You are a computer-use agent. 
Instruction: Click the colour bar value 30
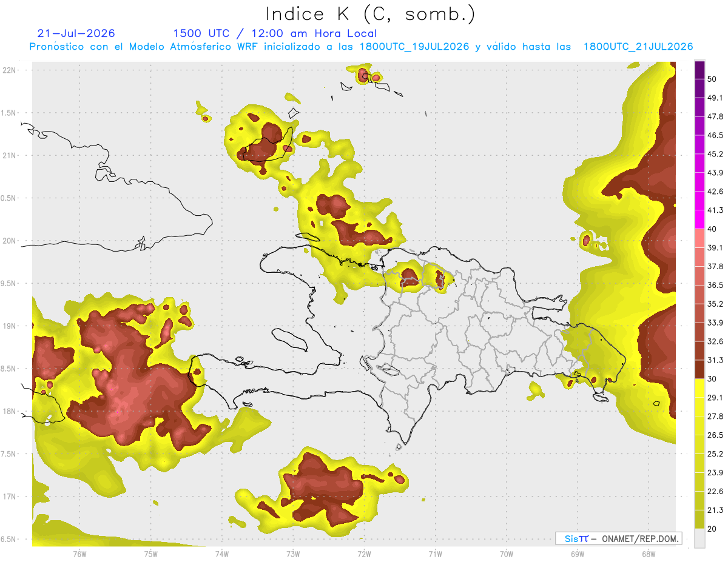tap(712, 379)
